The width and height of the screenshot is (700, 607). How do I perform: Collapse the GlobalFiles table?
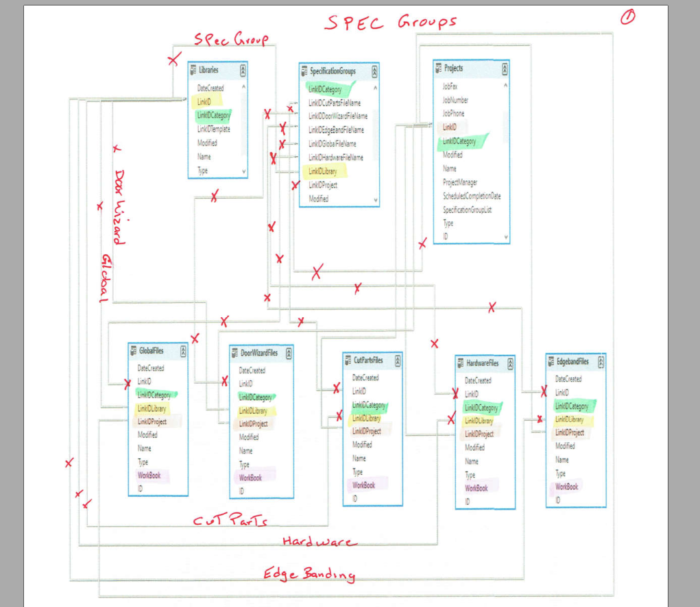point(183,351)
